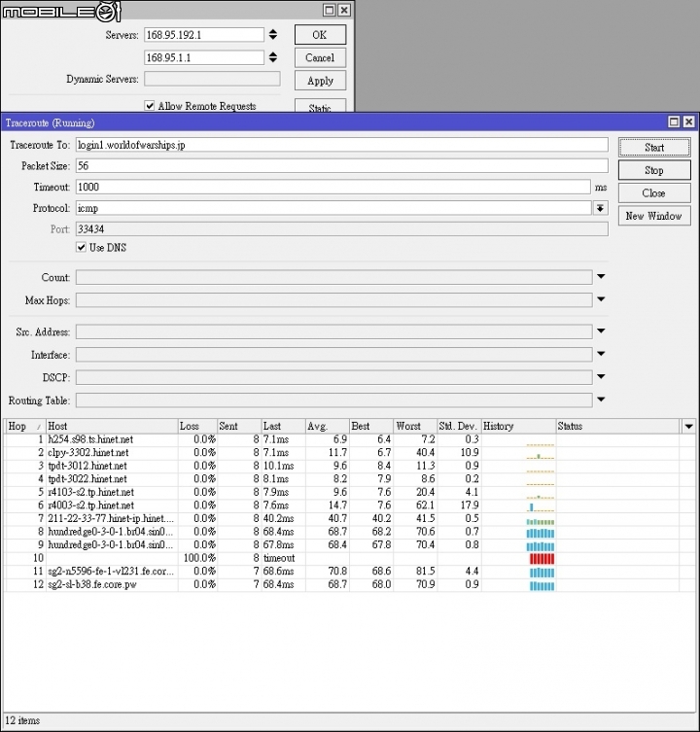Close the Traceroute window with X
This screenshot has height=732, width=700.
[x=688, y=122]
